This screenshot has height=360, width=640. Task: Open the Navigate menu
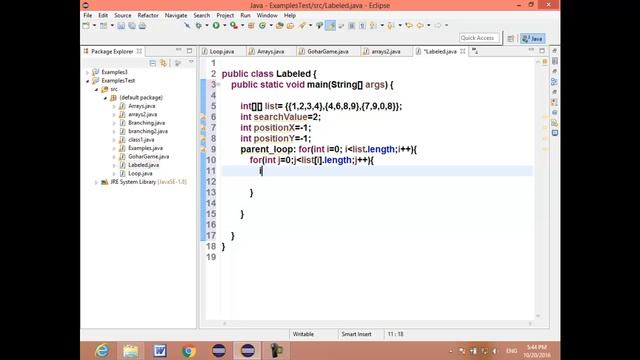176,16
